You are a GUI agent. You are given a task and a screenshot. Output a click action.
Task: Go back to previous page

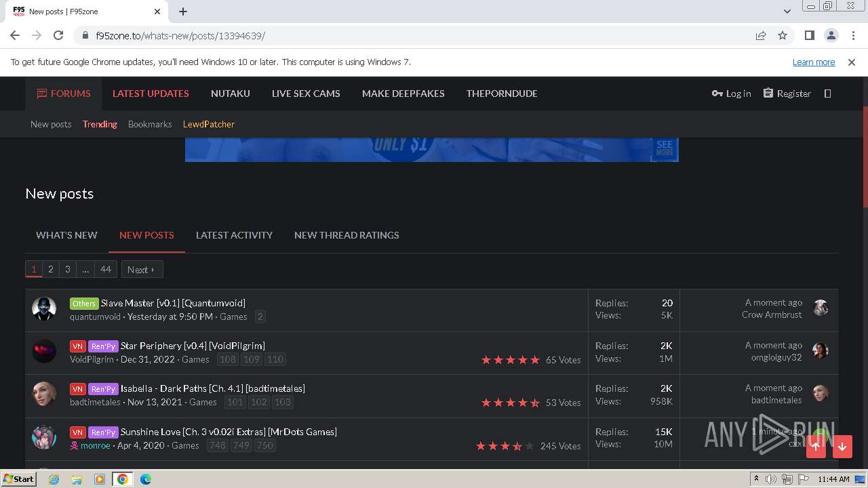click(15, 35)
